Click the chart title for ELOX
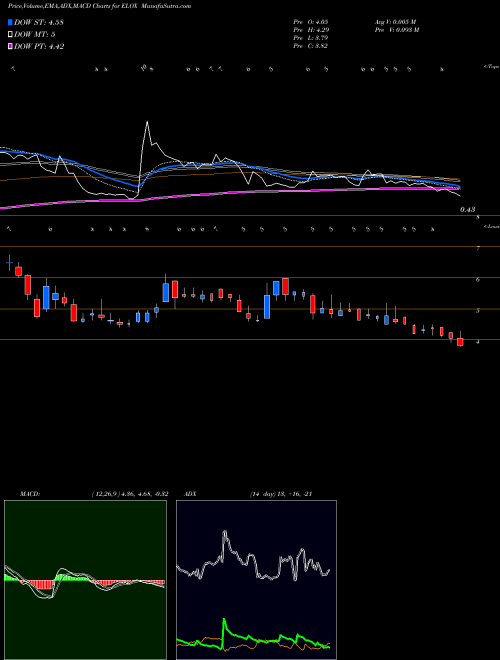This screenshot has width=500, height=660. (x=99, y=6)
